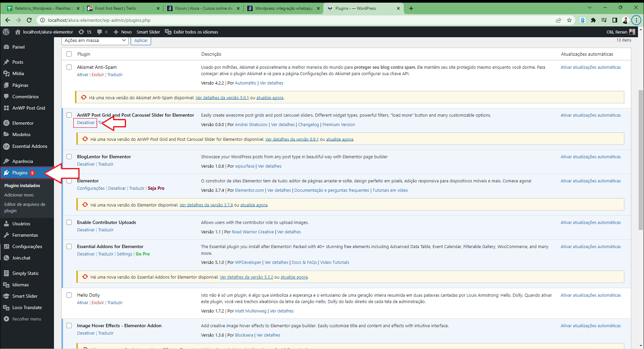Reload the page with the refresh icon
This screenshot has width=644, height=349.
coord(29,20)
